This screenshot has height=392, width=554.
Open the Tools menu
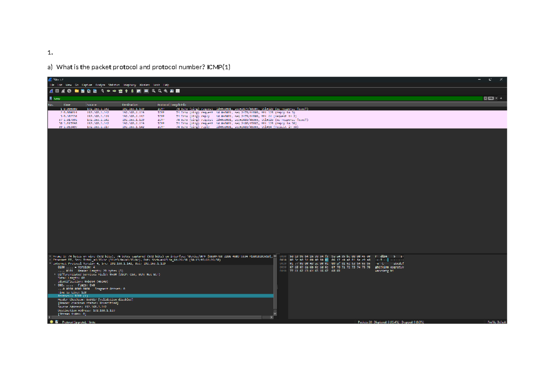coord(157,85)
